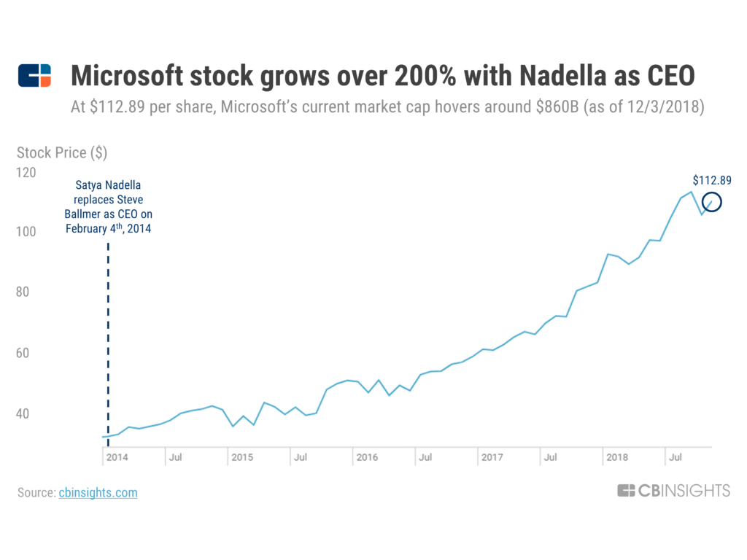Click the $112.89 price label
747x560 pixels.
click(x=712, y=181)
